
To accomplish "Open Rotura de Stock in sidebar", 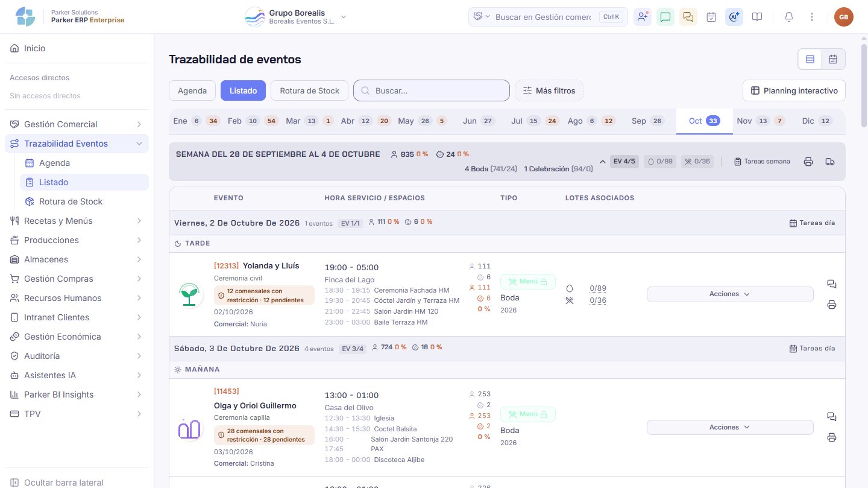I will pos(84,201).
